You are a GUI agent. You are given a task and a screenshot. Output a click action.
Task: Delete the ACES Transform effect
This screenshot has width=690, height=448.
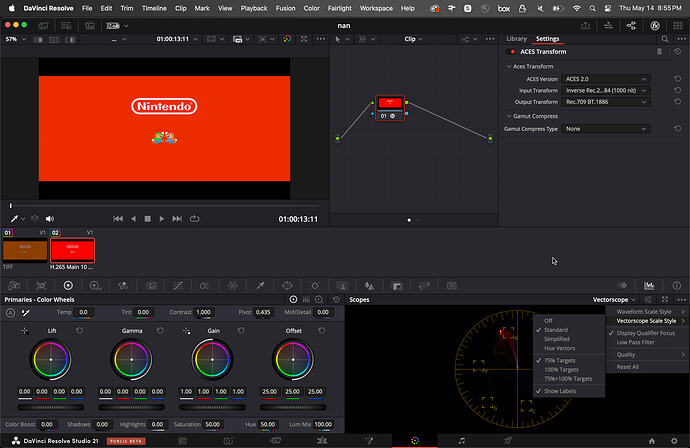[659, 51]
